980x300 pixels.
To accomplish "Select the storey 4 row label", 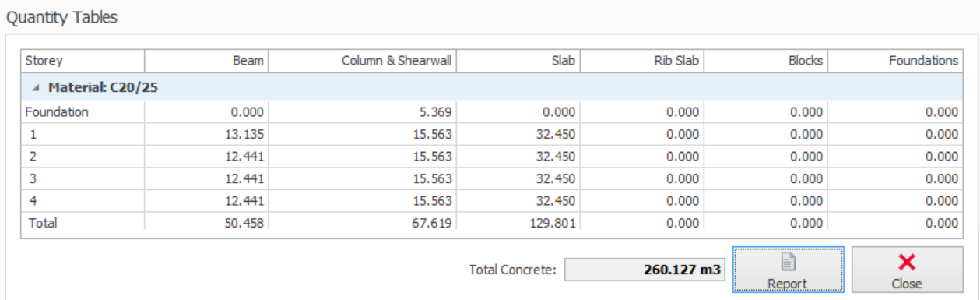I will [33, 201].
